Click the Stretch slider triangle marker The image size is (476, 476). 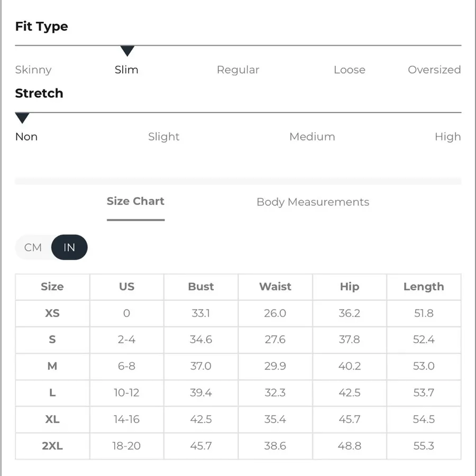click(22, 118)
